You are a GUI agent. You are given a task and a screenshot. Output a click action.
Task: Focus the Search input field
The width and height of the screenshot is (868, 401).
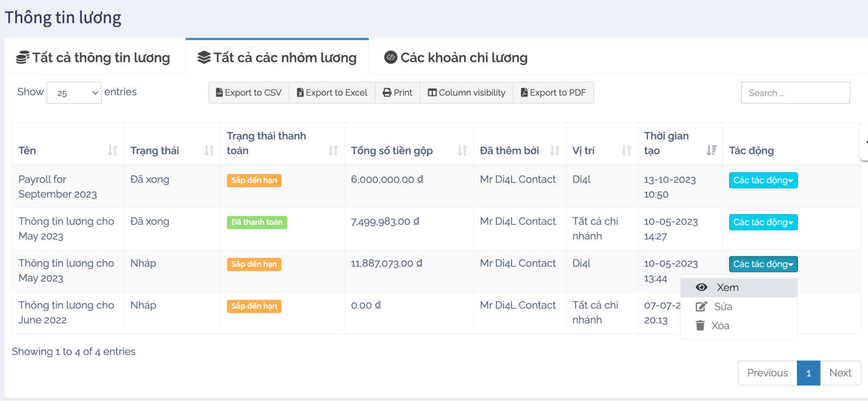(x=795, y=93)
